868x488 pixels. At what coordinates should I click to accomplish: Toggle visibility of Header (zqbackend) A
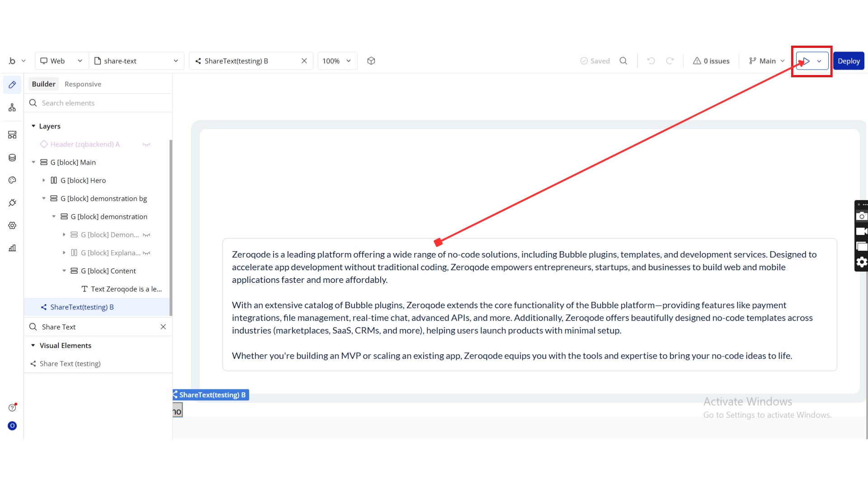coord(146,145)
